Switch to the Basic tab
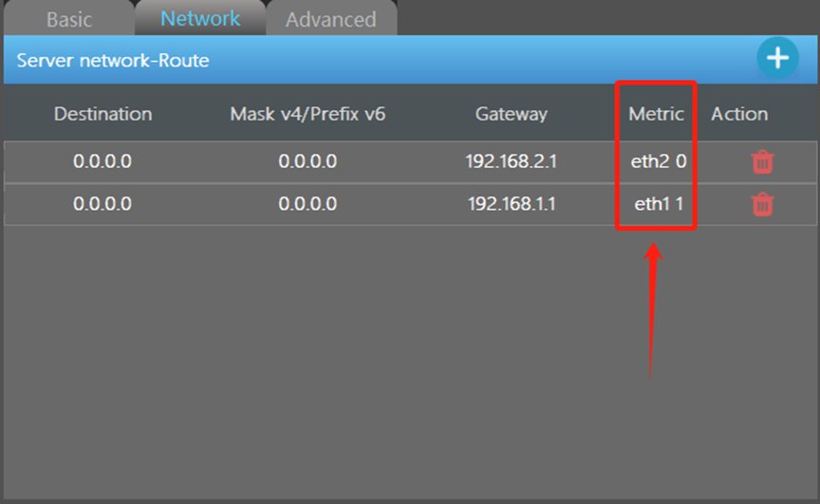820x504 pixels. pyautogui.click(x=69, y=19)
